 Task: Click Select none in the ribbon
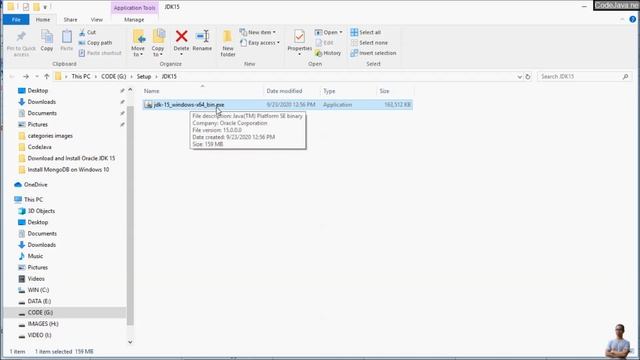369,42
